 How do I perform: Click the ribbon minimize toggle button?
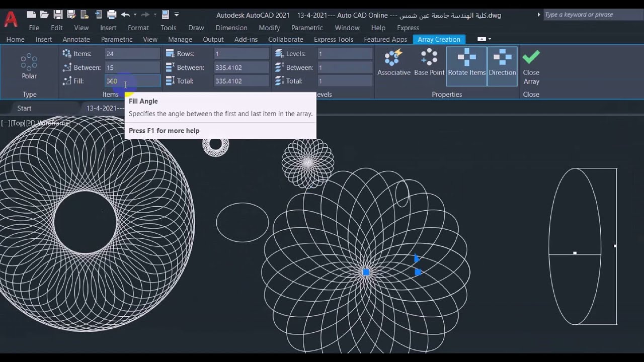481,39
